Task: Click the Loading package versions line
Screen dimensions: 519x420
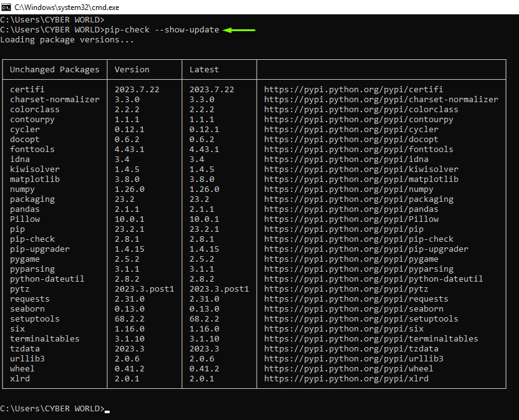Action: 67,40
